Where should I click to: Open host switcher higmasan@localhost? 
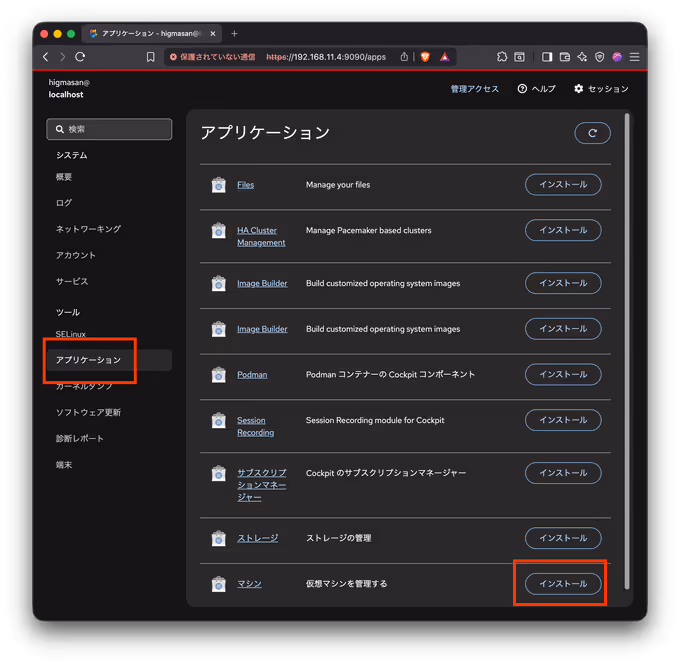click(x=69, y=88)
